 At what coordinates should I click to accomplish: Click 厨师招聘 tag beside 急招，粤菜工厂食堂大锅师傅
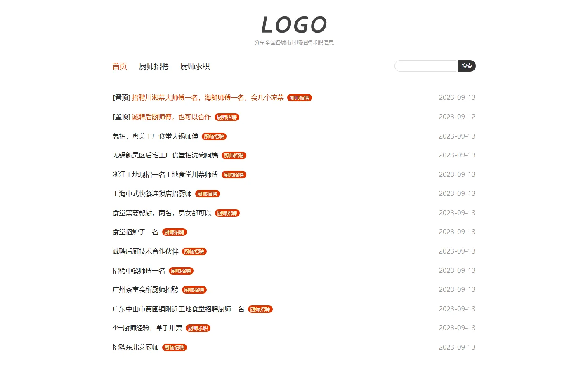click(214, 137)
